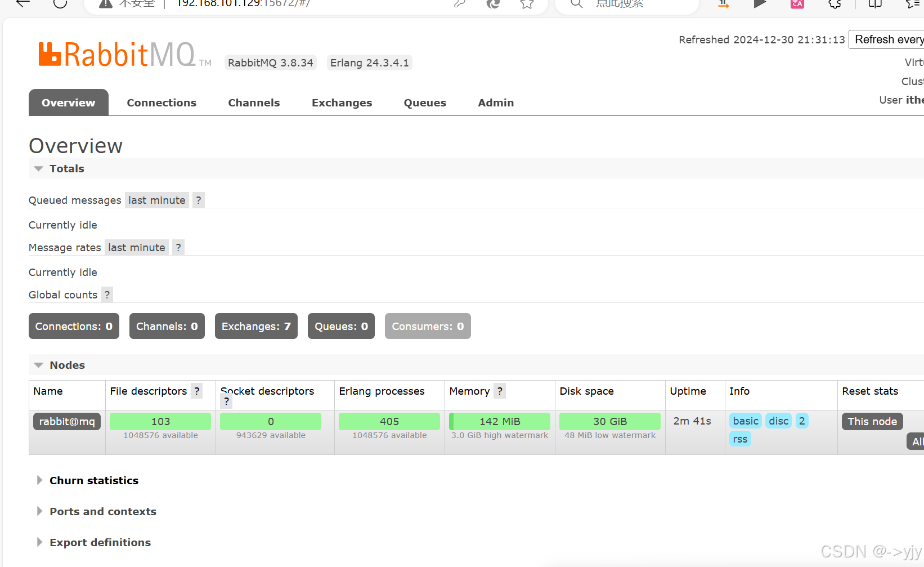Image resolution: width=924 pixels, height=567 pixels.
Task: Open the browser extensions puzzle icon
Action: click(835, 3)
